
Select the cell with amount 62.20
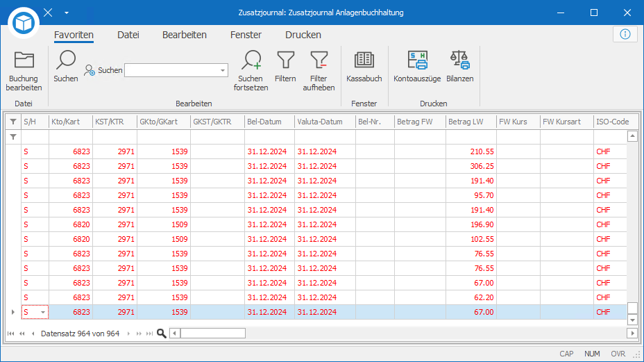click(471, 297)
